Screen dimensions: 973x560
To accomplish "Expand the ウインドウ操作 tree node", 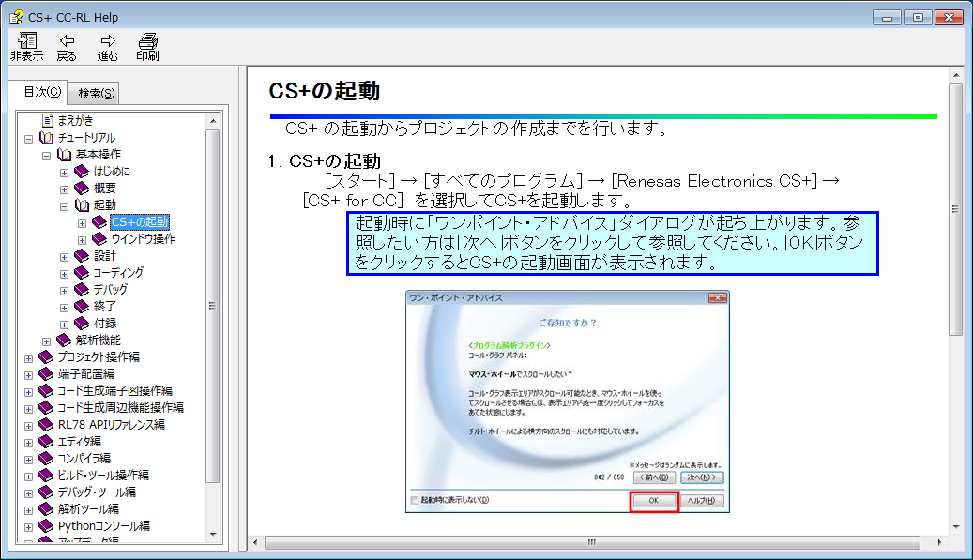I will pyautogui.click(x=82, y=240).
